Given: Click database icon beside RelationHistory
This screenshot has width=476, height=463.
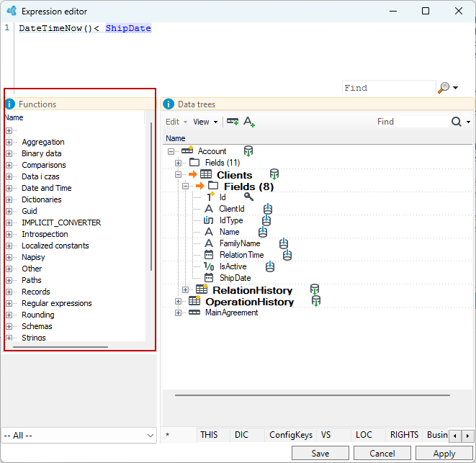Looking at the screenshot, I should [315, 289].
